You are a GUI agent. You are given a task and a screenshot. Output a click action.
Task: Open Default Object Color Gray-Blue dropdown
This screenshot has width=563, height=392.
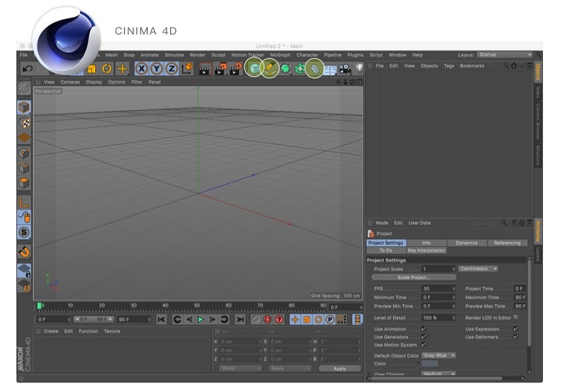pos(439,355)
